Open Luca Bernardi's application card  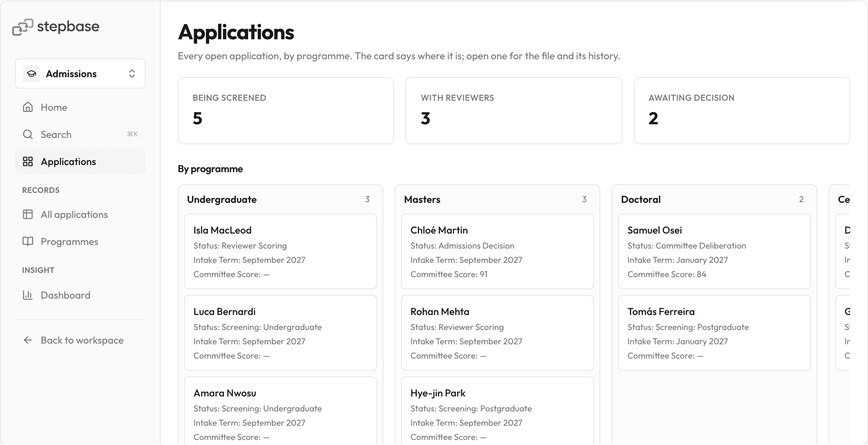[x=281, y=333]
